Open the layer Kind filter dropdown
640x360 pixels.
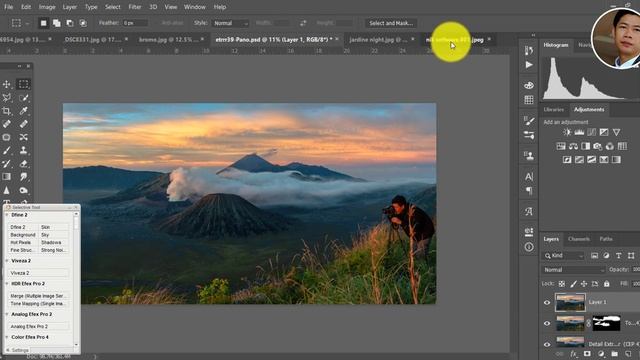click(564, 256)
